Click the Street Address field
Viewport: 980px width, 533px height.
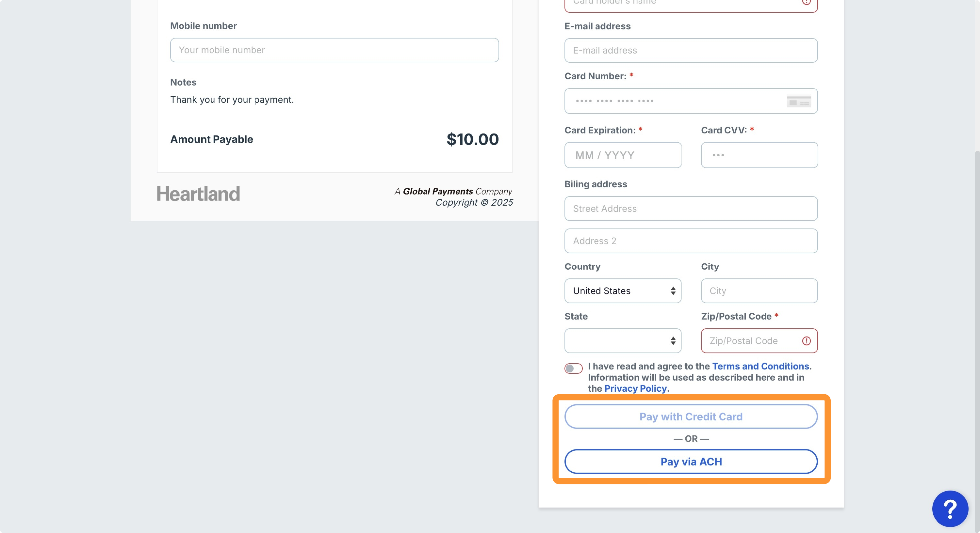[x=691, y=209]
